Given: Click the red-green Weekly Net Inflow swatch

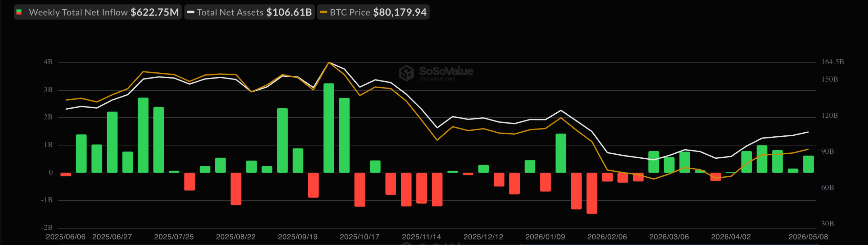Looking at the screenshot, I should pos(19,12).
